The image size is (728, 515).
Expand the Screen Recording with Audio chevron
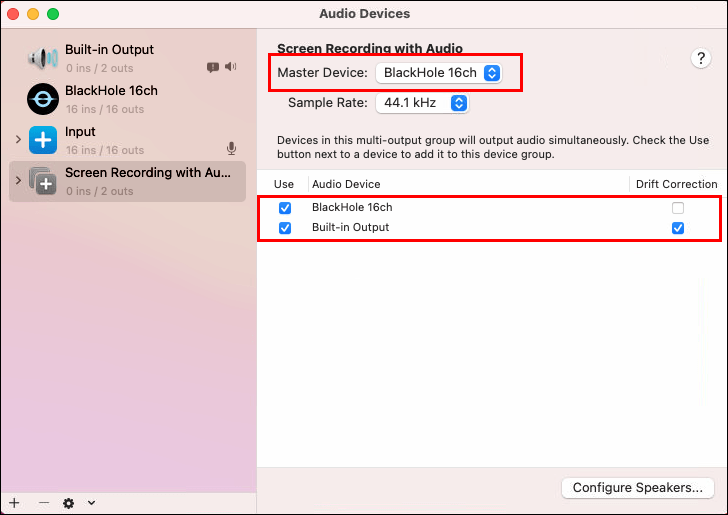18,180
